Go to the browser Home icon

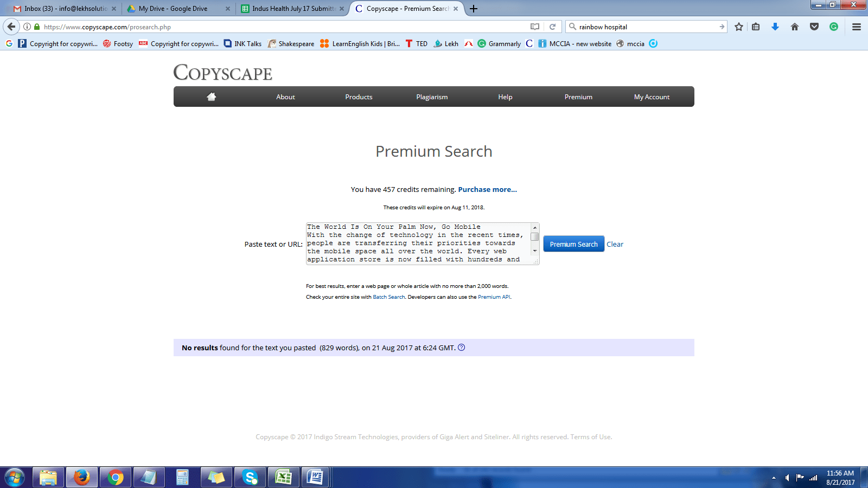(x=795, y=27)
